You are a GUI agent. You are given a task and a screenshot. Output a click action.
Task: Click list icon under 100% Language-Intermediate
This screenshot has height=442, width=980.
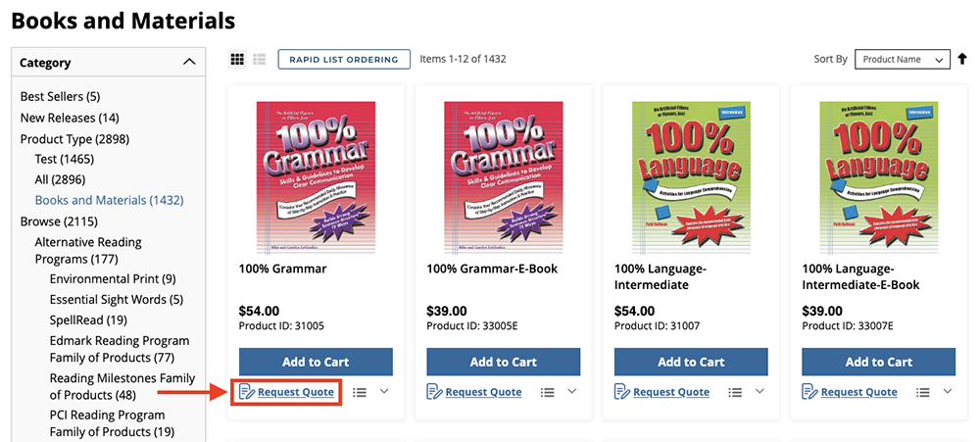click(735, 392)
